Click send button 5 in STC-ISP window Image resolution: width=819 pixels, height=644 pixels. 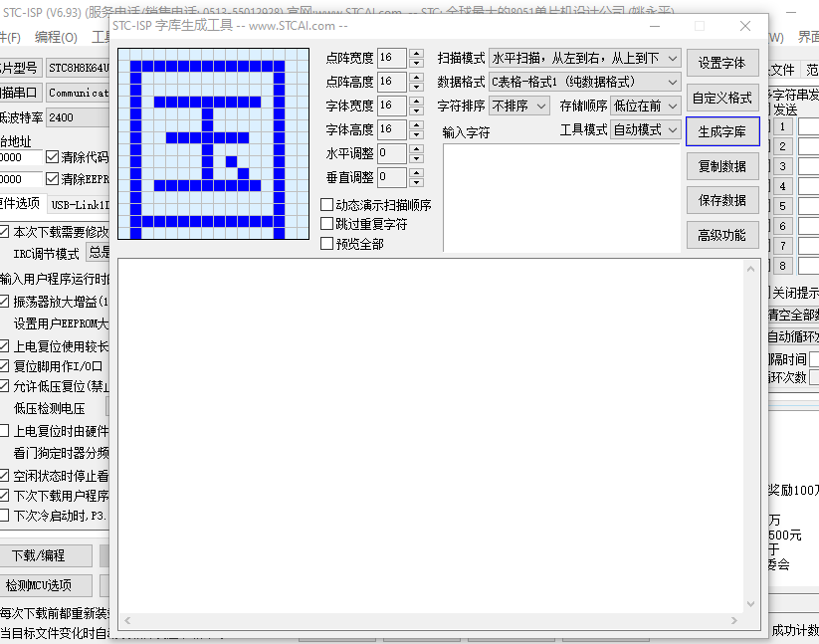coord(782,206)
